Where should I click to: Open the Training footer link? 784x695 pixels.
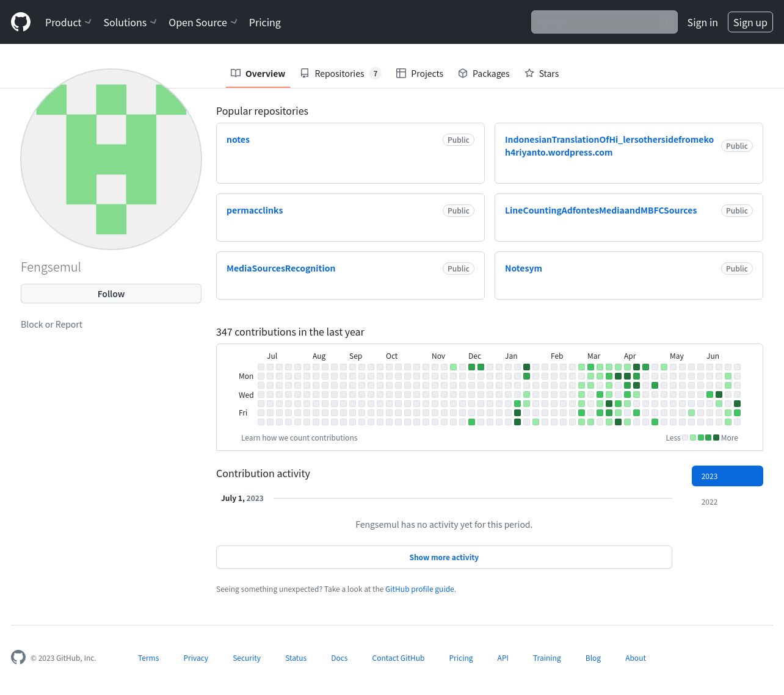547,658
